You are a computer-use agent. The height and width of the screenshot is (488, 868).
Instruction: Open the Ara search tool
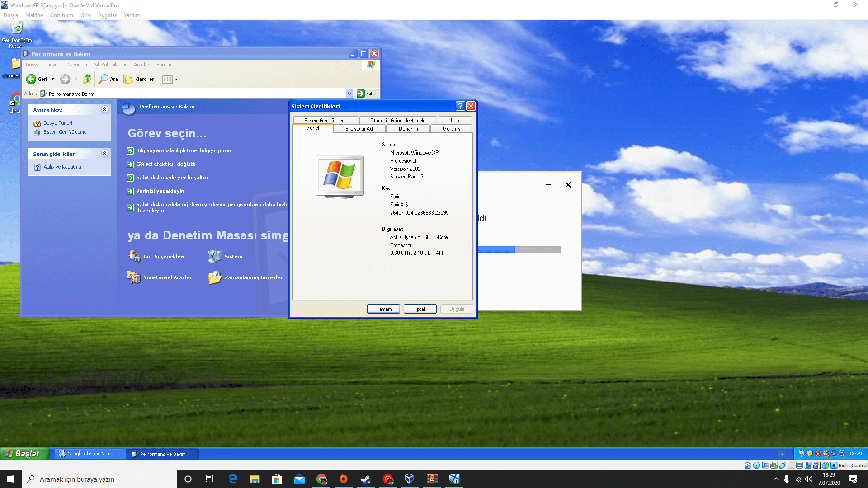[x=108, y=79]
